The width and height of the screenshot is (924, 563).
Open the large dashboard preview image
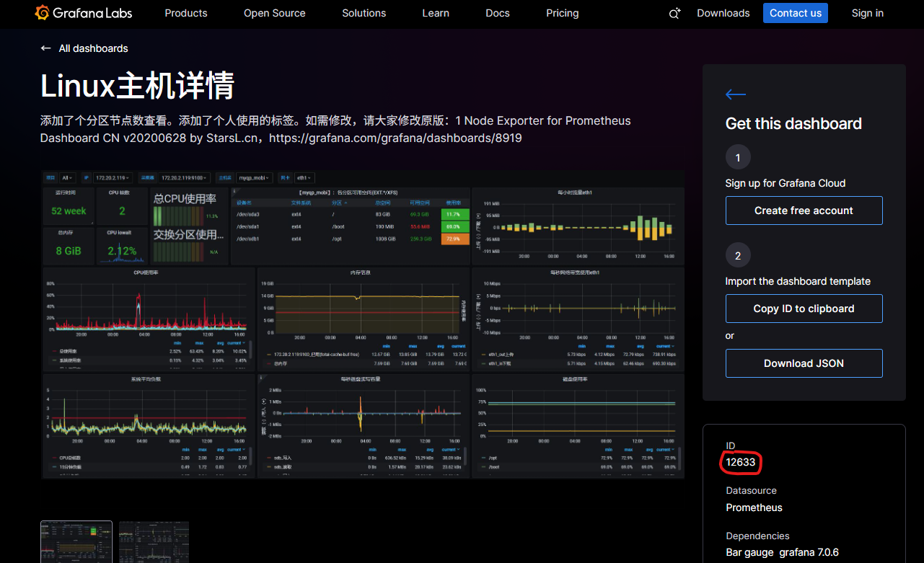tap(362, 324)
